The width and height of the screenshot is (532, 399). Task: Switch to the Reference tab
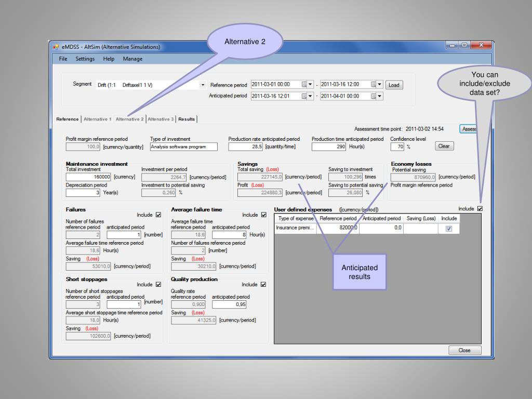(68, 119)
